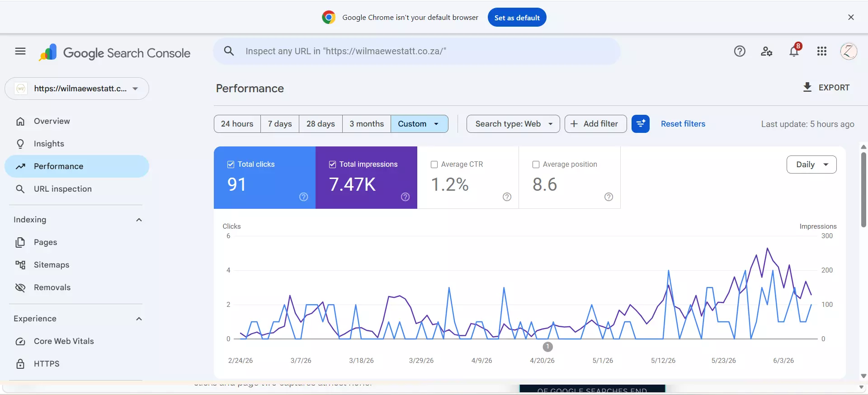Open the Search type: Web dropdown
The width and height of the screenshot is (868, 395).
[x=513, y=124]
